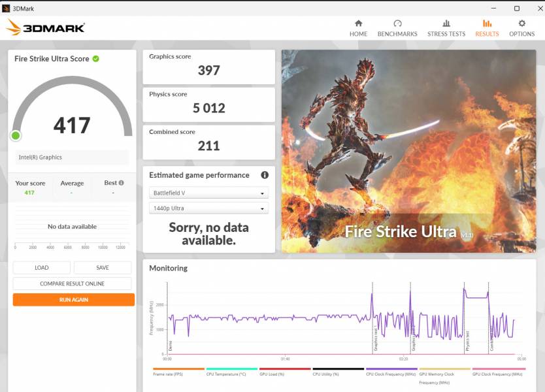Click the Fire Strike Ultra Score heading

pos(52,59)
